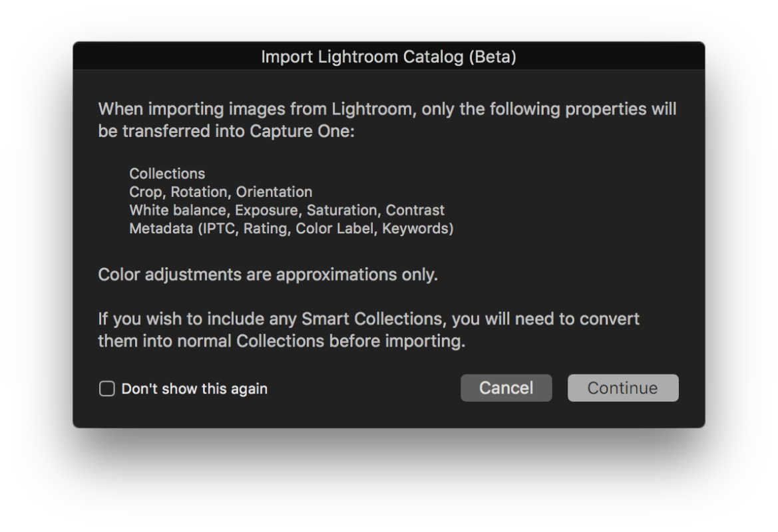
Task: Click the "Don't show this again" label text
Action: pyautogui.click(x=194, y=389)
